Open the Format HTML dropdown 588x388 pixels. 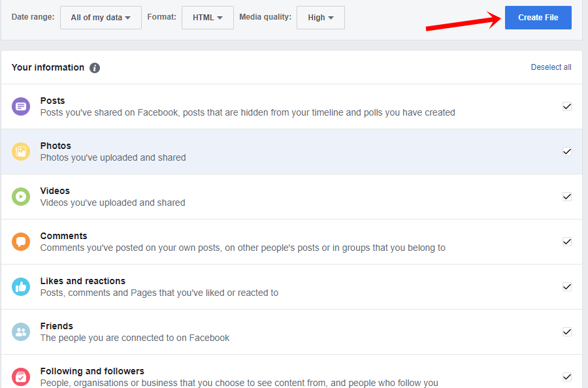(x=208, y=18)
